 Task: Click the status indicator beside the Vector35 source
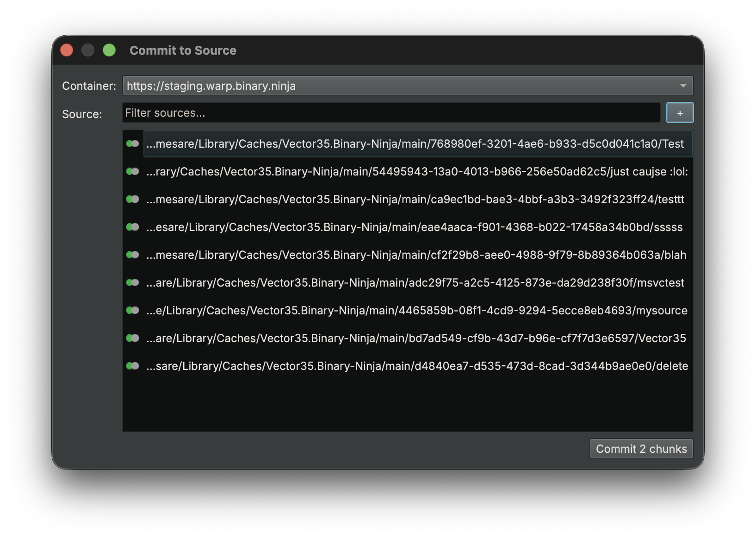[132, 338]
